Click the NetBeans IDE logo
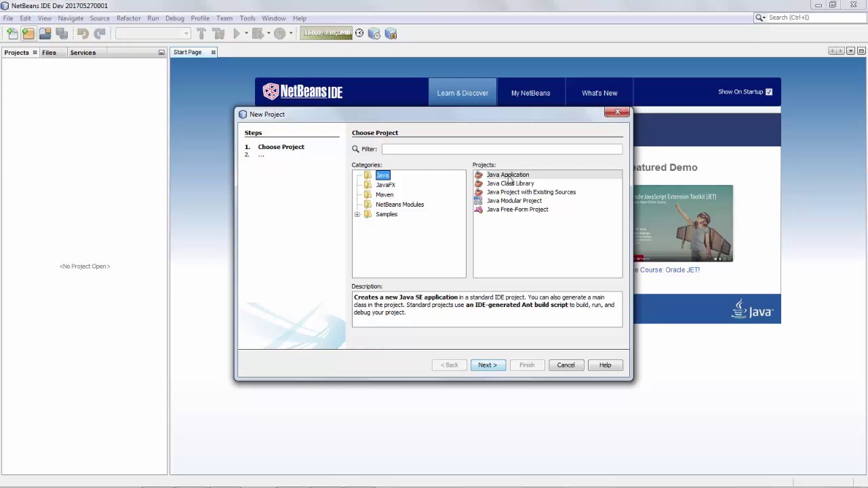The height and width of the screenshot is (488, 868). [x=302, y=91]
